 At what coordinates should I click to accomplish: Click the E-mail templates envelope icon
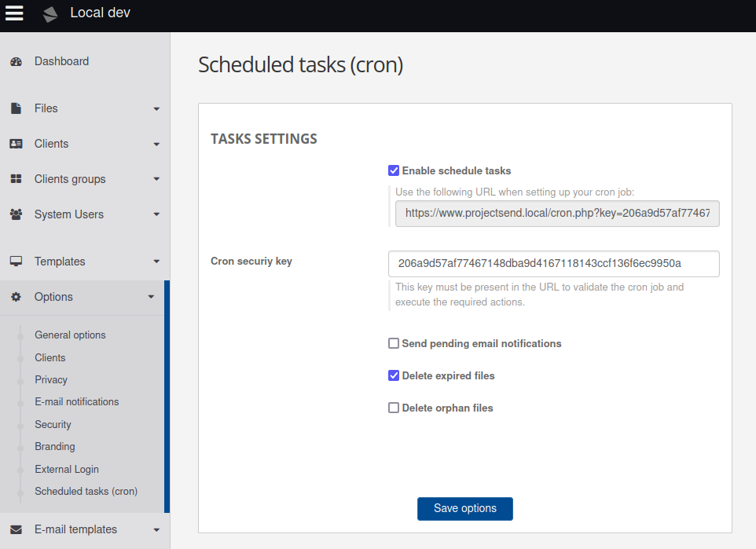17,529
